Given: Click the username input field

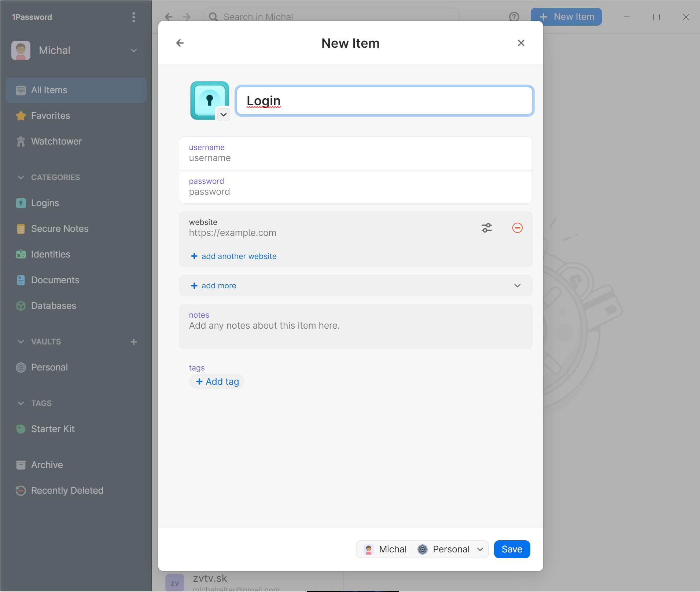Looking at the screenshot, I should tap(355, 158).
